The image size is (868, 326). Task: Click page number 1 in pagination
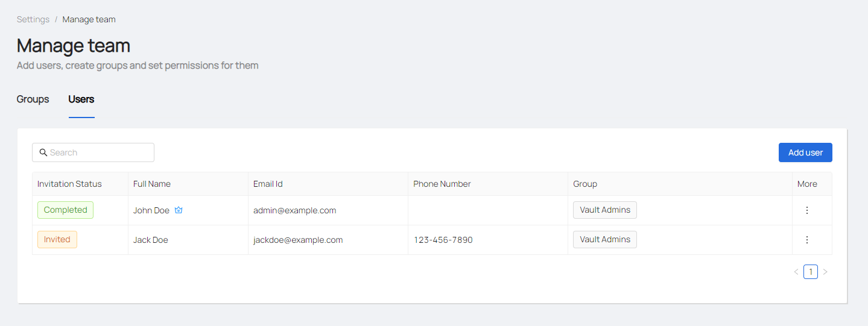[811, 272]
